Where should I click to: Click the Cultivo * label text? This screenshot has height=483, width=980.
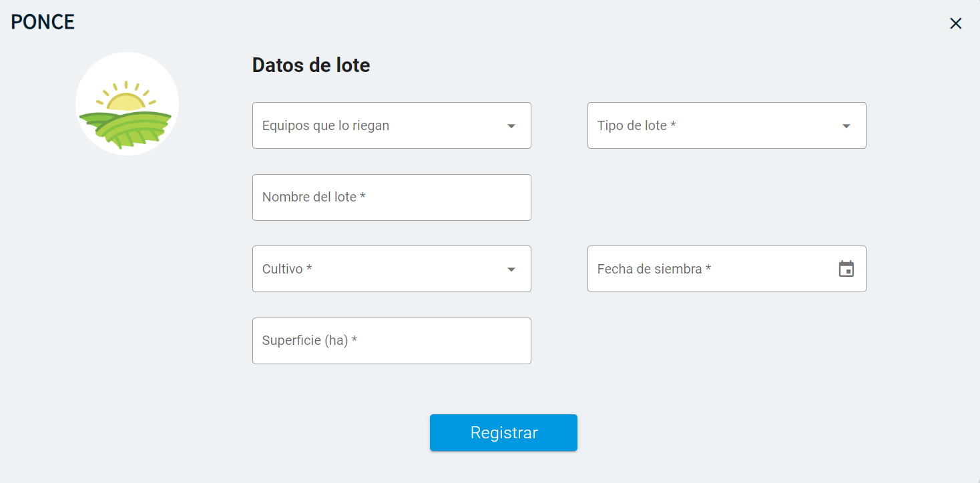[287, 269]
